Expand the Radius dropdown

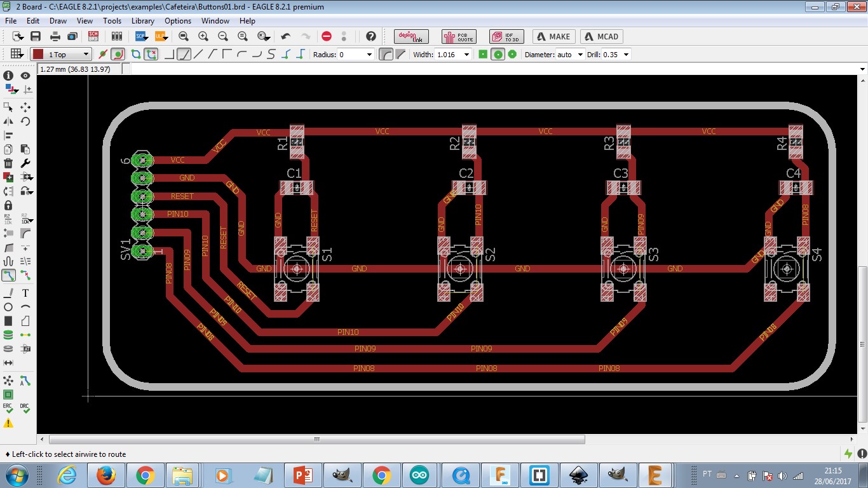tap(370, 55)
